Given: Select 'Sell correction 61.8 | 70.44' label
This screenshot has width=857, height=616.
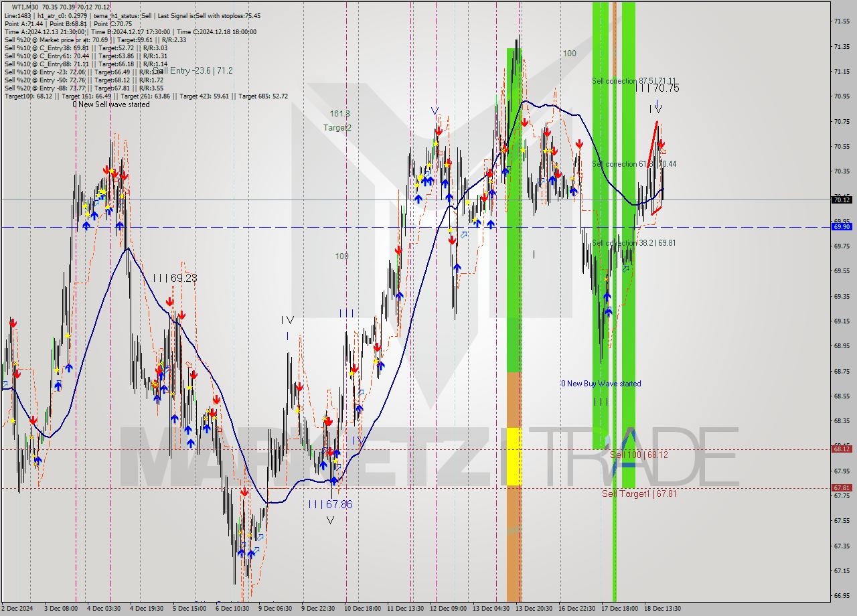Looking at the screenshot, I should click(634, 164).
